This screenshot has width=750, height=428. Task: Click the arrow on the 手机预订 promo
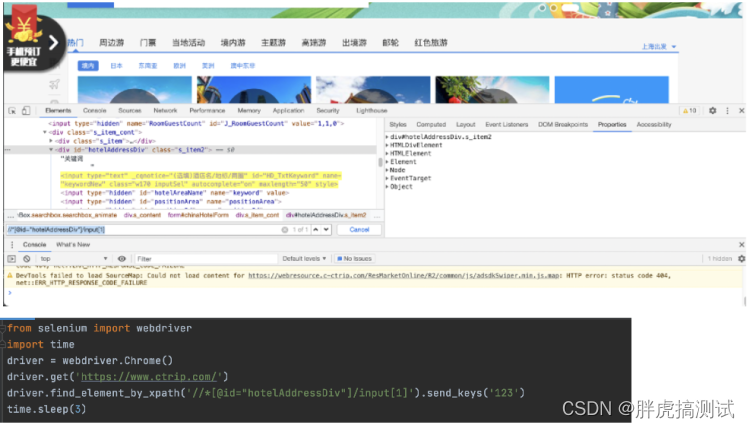(x=54, y=43)
